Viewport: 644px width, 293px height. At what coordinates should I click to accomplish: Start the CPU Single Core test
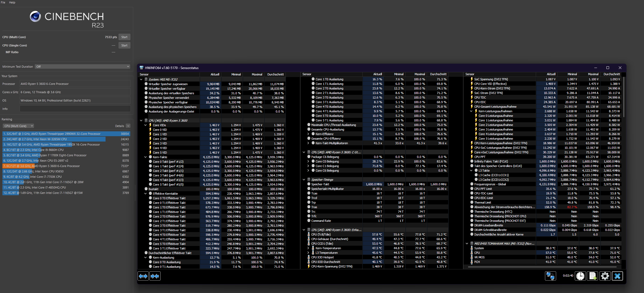tap(124, 45)
